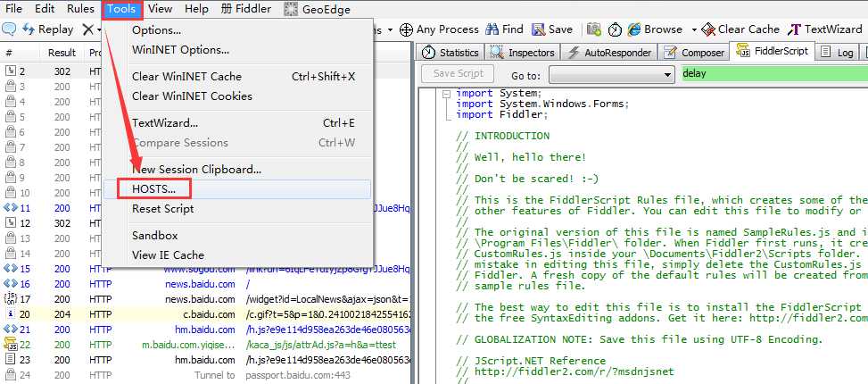The image size is (868, 384).
Task: Click the lock icon of session 3
Action: (11, 87)
